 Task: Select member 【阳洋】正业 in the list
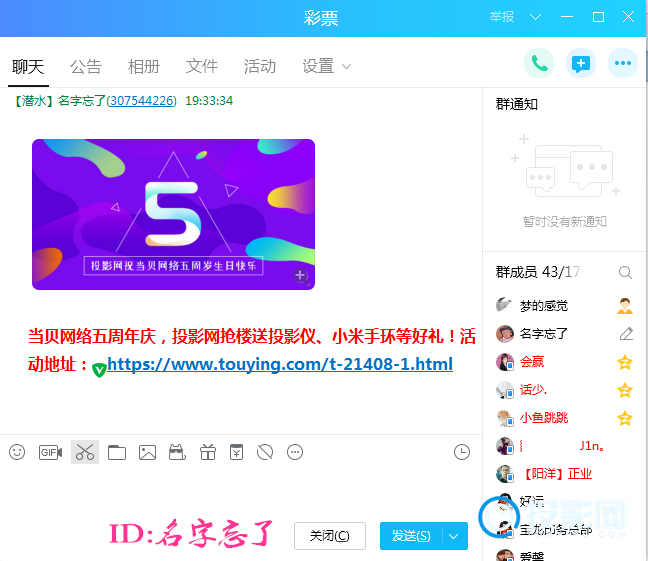tap(565, 474)
